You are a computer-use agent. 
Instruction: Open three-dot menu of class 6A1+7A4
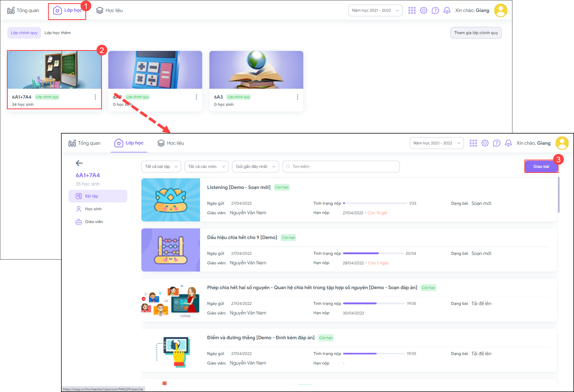pos(95,97)
